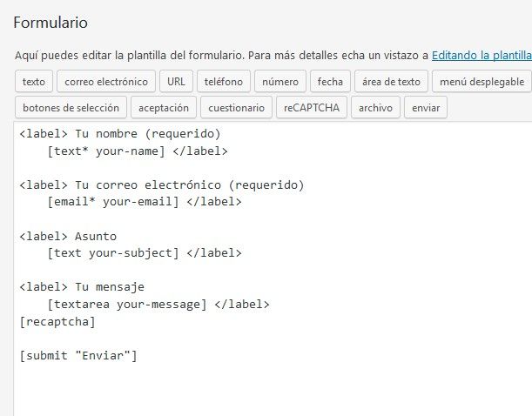Click the '[text* your-name]' line in editor
532x416 pixels.
click(x=138, y=151)
